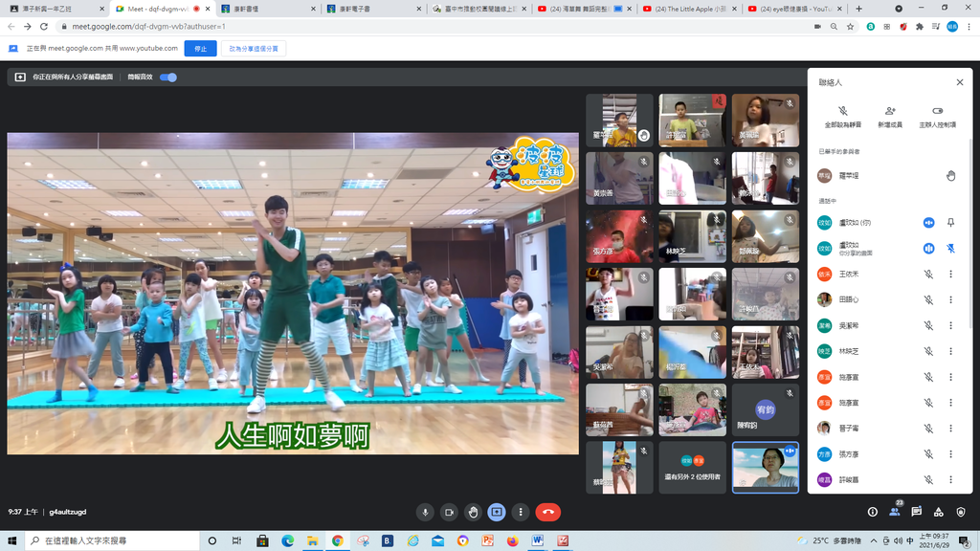Switch to The Little Apple YouTube tab

(x=689, y=9)
